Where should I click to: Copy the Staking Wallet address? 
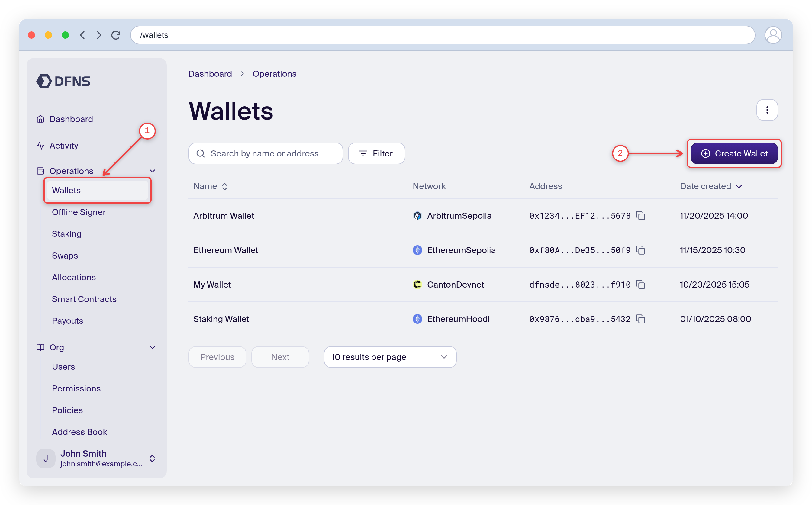coord(640,319)
